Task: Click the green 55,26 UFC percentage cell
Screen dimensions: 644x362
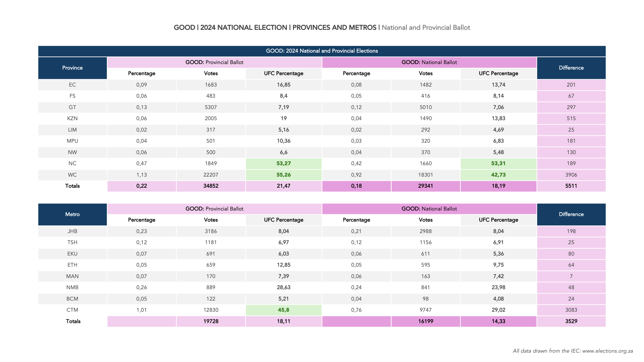Action: [x=283, y=175]
